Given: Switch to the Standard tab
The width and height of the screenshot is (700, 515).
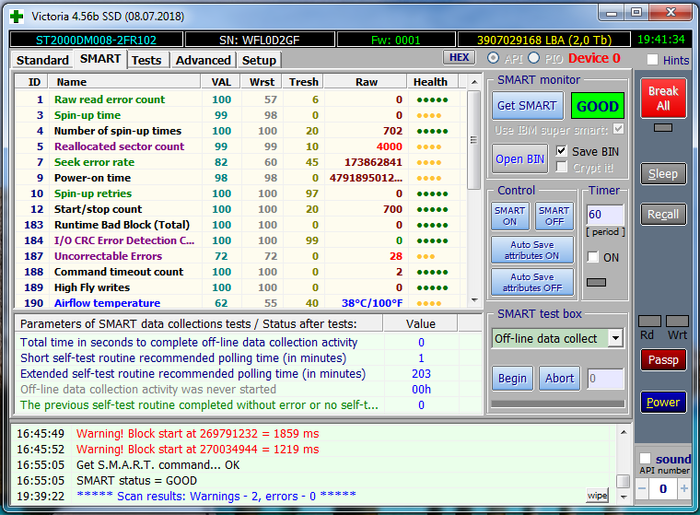Looking at the screenshot, I should point(42,60).
